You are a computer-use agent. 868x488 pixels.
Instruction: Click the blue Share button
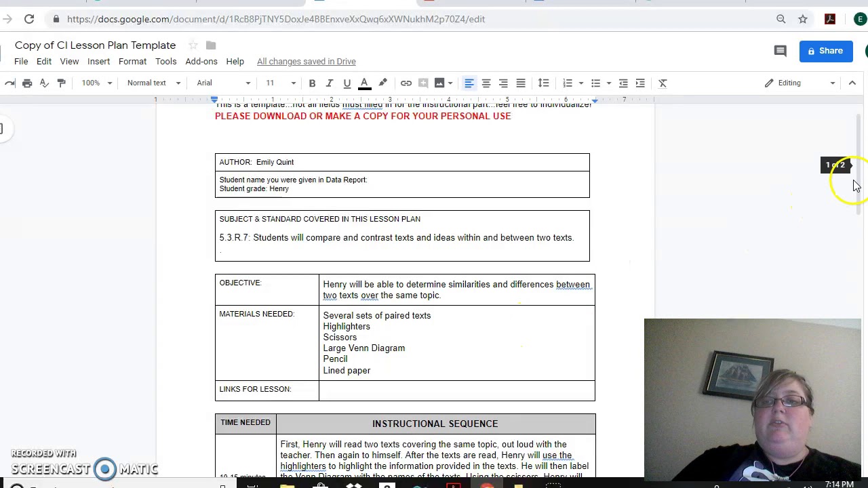click(826, 51)
